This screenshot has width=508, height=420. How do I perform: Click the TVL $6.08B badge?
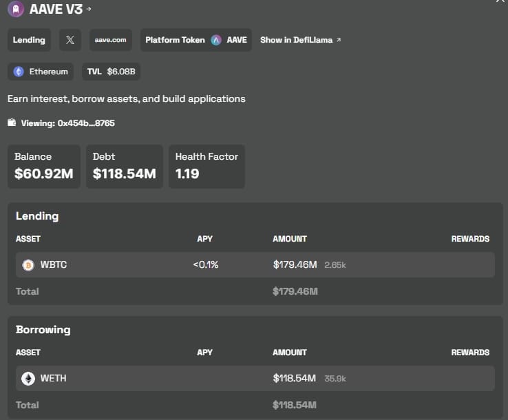(x=112, y=72)
